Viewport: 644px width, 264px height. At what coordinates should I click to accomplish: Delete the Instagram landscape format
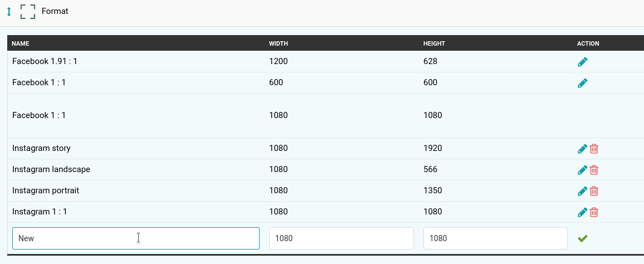click(x=594, y=170)
